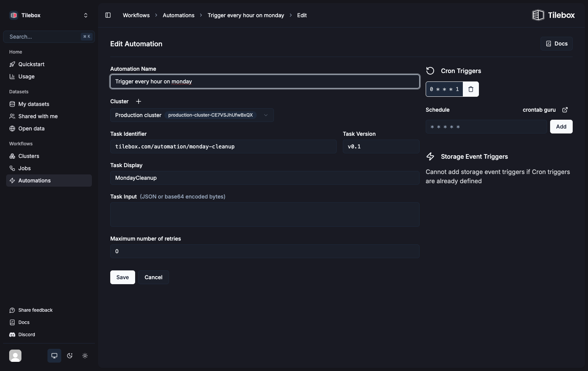Expand the Production cluster dropdown

click(x=265, y=115)
